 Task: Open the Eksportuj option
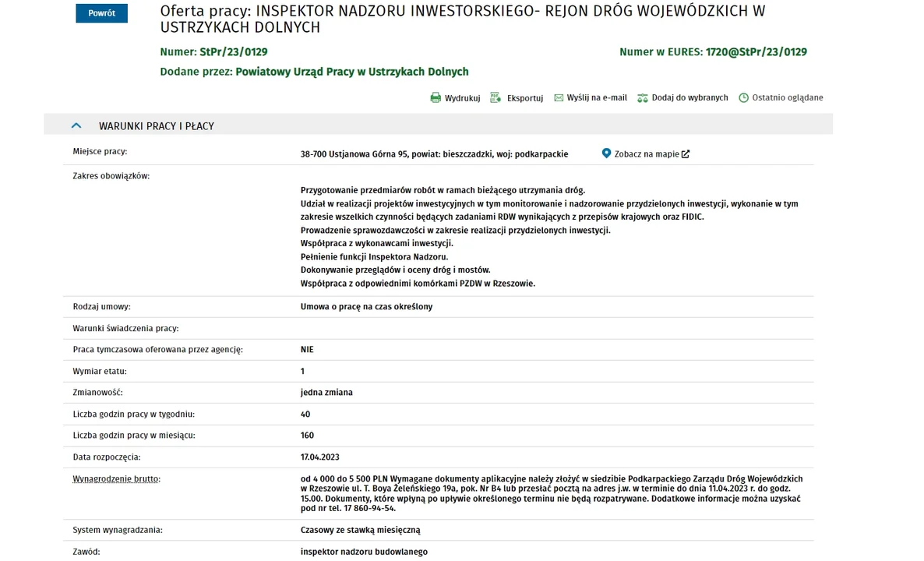coord(525,98)
